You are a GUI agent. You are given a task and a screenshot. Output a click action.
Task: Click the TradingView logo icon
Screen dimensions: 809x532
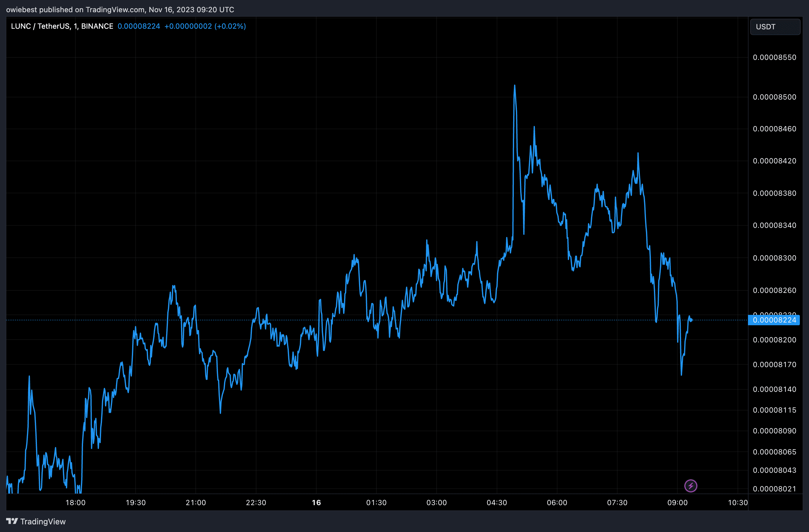(12, 521)
